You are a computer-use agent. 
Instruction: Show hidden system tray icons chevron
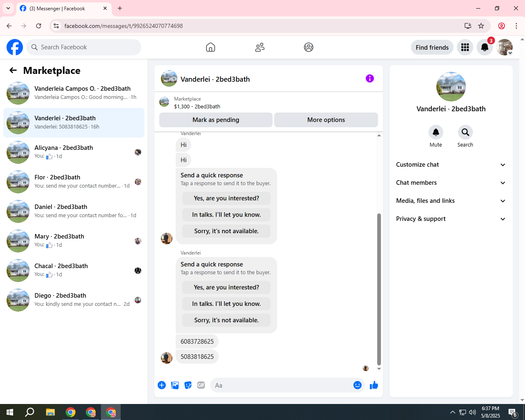452,412
